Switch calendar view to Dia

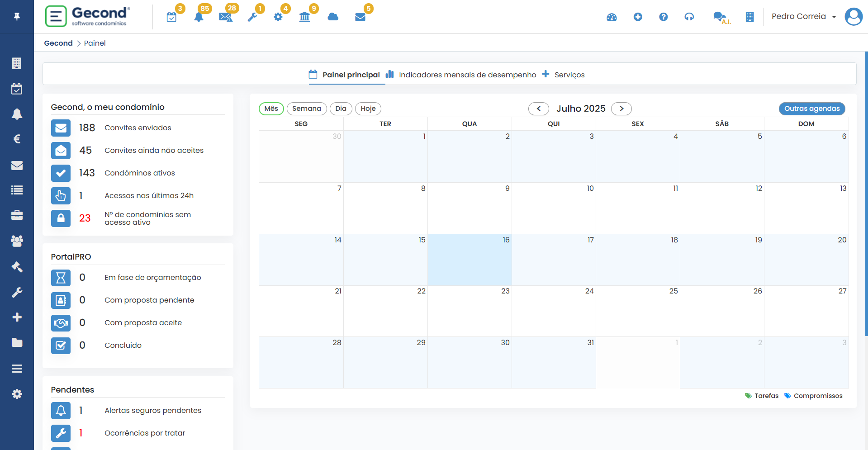coord(341,109)
